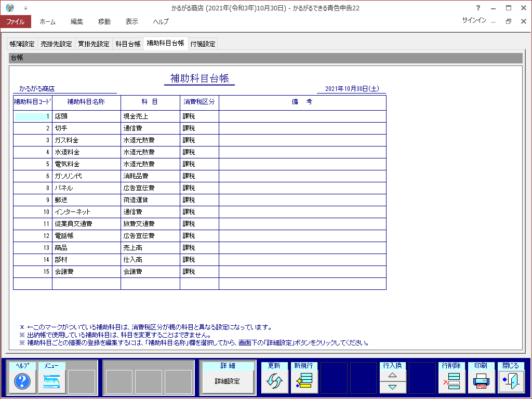This screenshot has height=399, width=532.
Task: Click the 旅費交通費 account cell
Action: click(150, 223)
